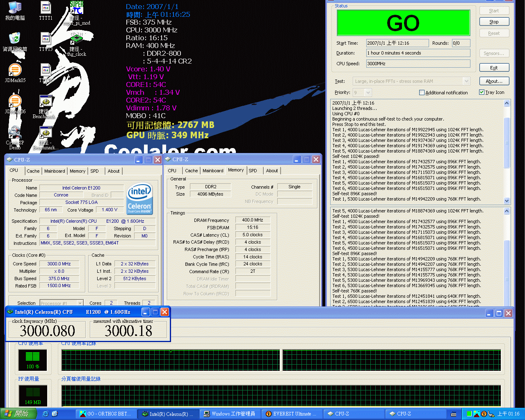
Task: Click the memory Size value 4096 MBytes
Action: click(210, 194)
